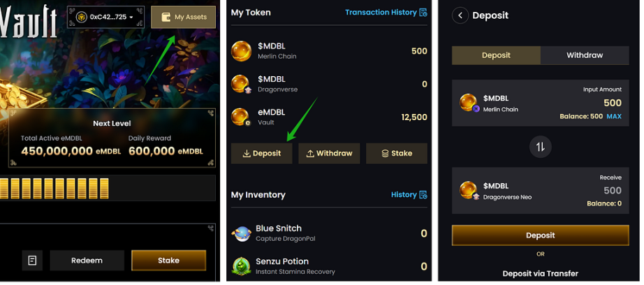The width and height of the screenshot is (644, 285).
Task: Switch to the Deposit tab
Action: coord(496,55)
